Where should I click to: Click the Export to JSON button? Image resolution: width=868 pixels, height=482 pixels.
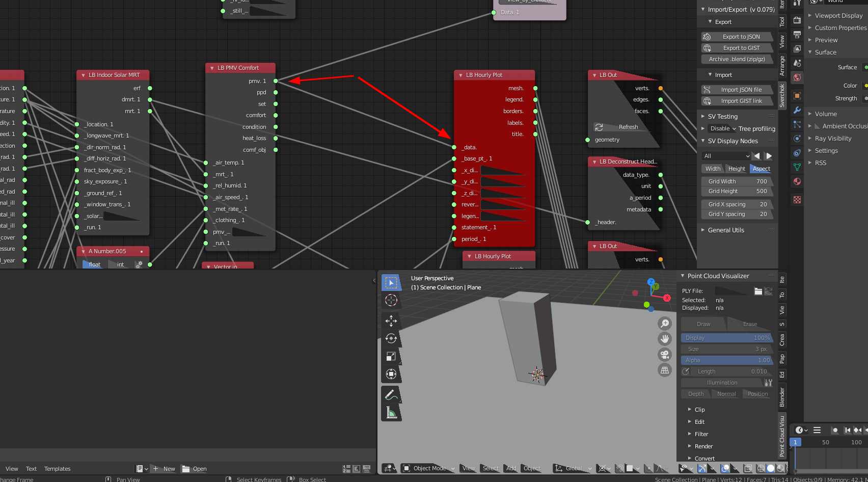coord(737,36)
